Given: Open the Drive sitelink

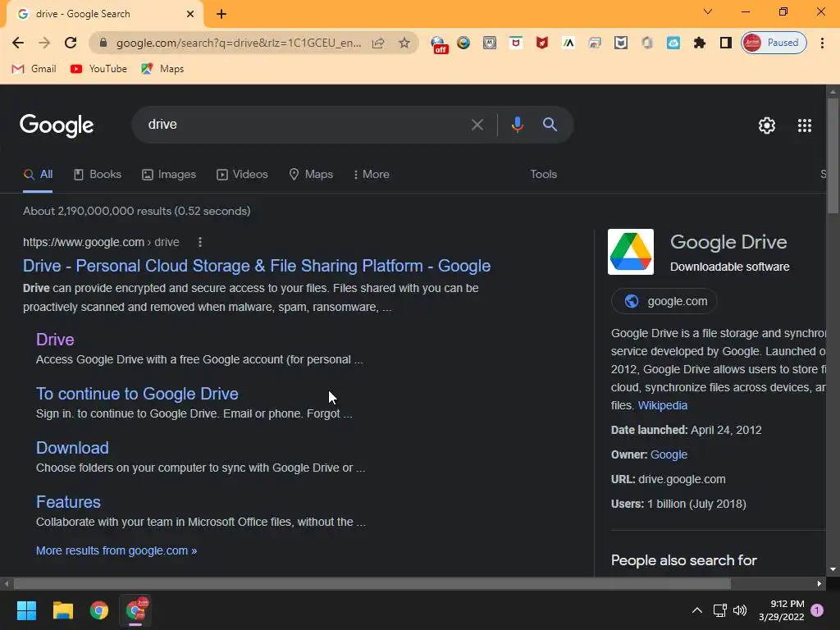Looking at the screenshot, I should pyautogui.click(x=55, y=339).
